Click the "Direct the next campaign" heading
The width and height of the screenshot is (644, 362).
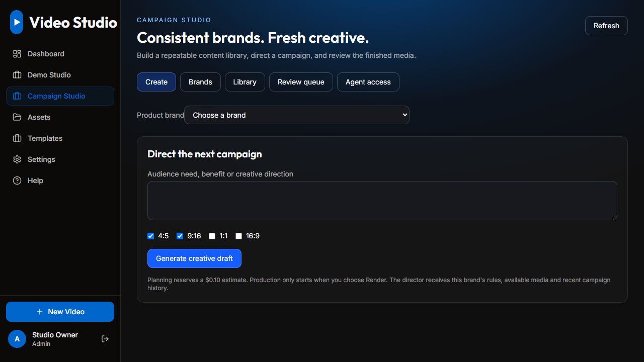click(x=205, y=154)
